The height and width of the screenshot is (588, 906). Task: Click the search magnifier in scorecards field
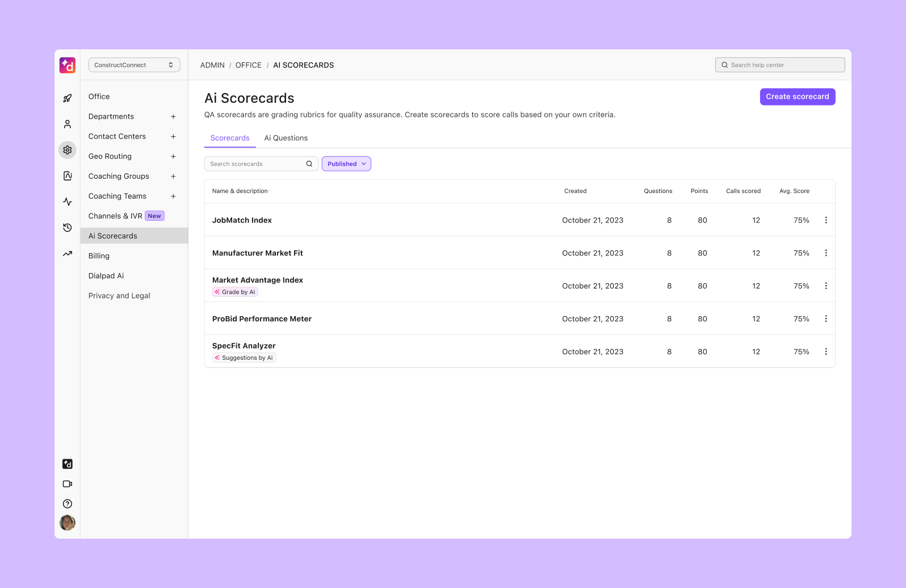click(x=309, y=164)
